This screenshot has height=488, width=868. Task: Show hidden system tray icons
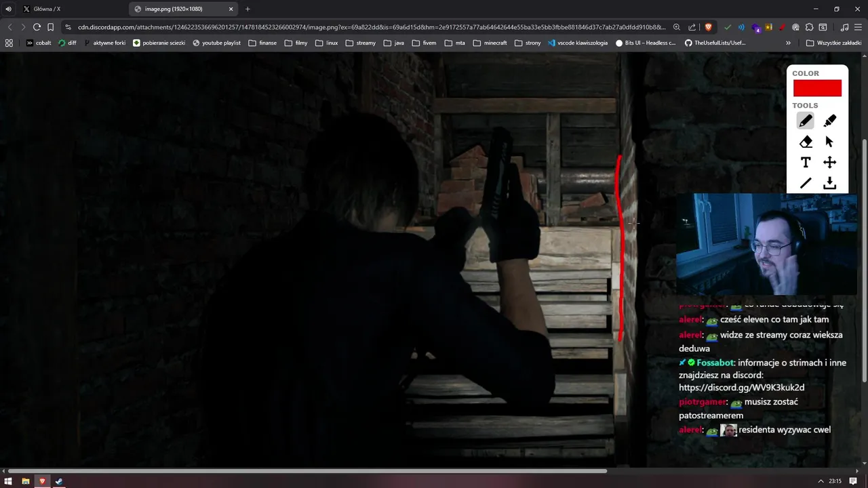pyautogui.click(x=821, y=481)
